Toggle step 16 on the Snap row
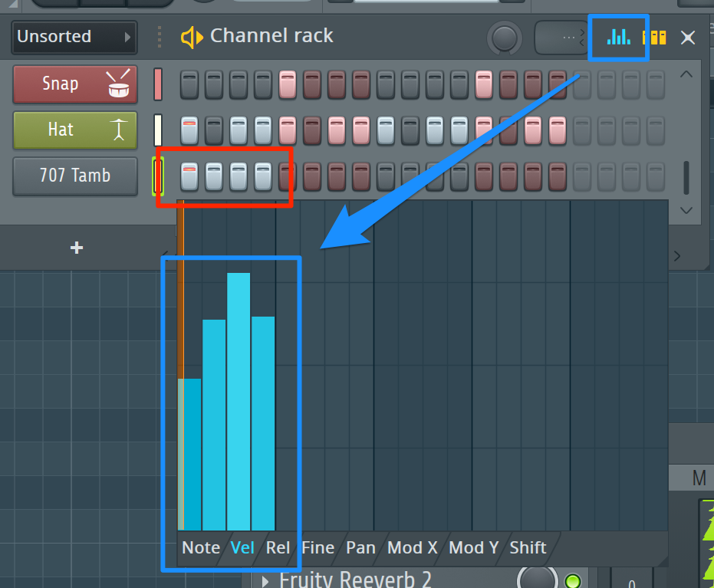The image size is (714, 588). pos(558,84)
